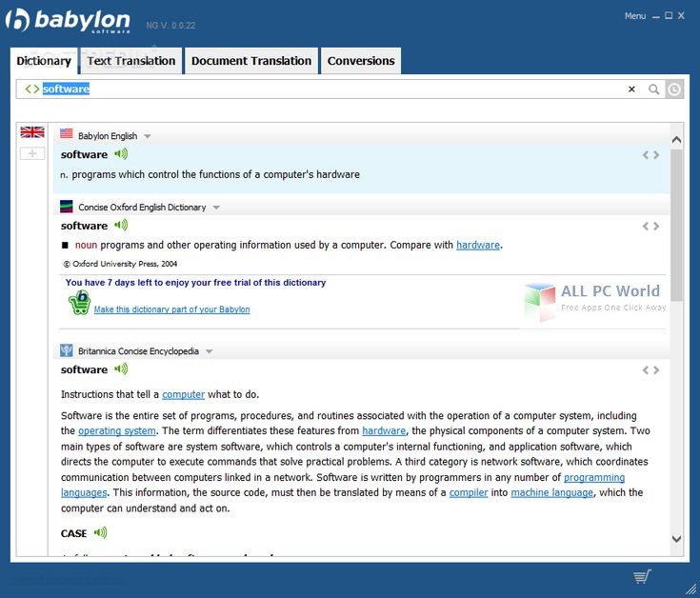Click the NG V. 0.0.22 version label
700x598 pixels.
[171, 26]
